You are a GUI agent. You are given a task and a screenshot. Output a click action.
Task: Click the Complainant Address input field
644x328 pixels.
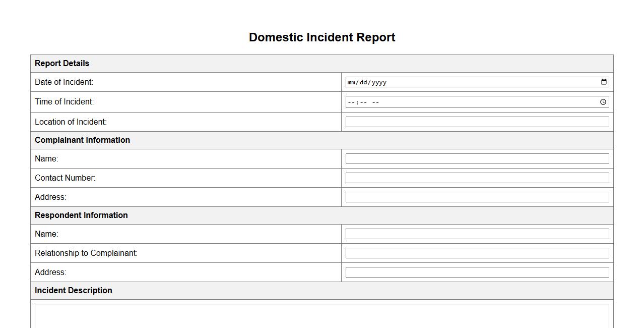(477, 197)
